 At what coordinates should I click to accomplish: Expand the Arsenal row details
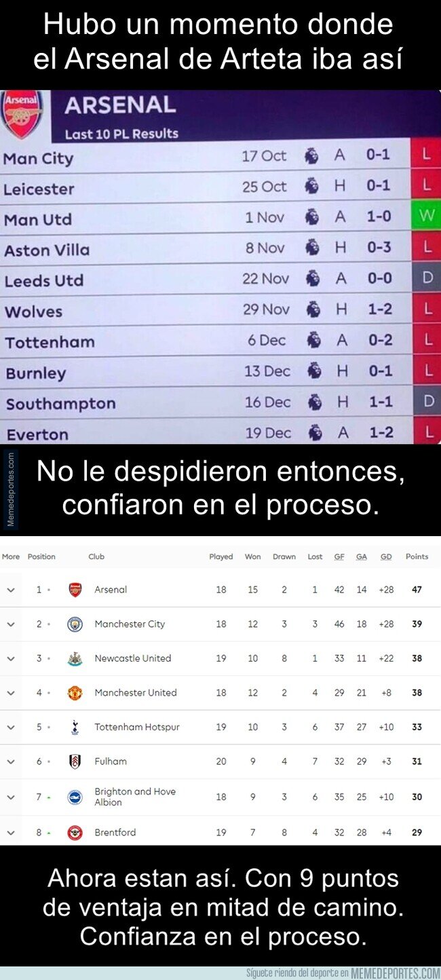(x=9, y=590)
